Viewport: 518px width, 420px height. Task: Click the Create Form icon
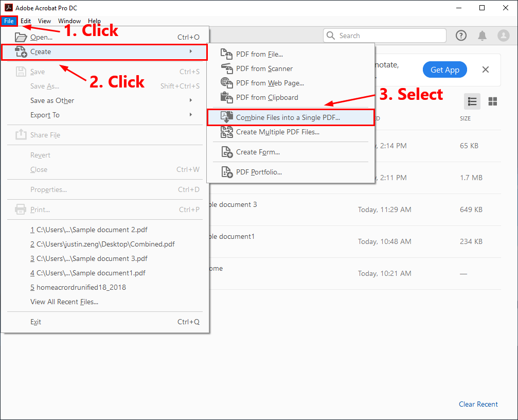click(227, 152)
